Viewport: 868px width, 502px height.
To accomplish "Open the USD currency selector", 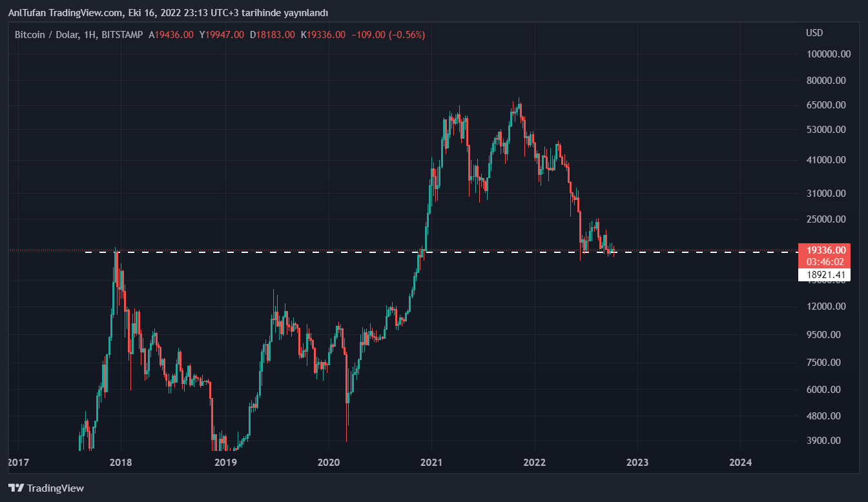I will click(x=814, y=33).
